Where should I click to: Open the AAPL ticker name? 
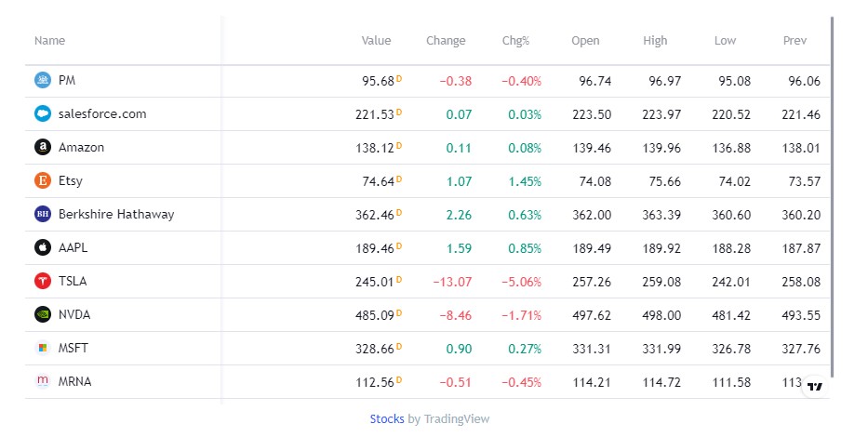coord(73,248)
